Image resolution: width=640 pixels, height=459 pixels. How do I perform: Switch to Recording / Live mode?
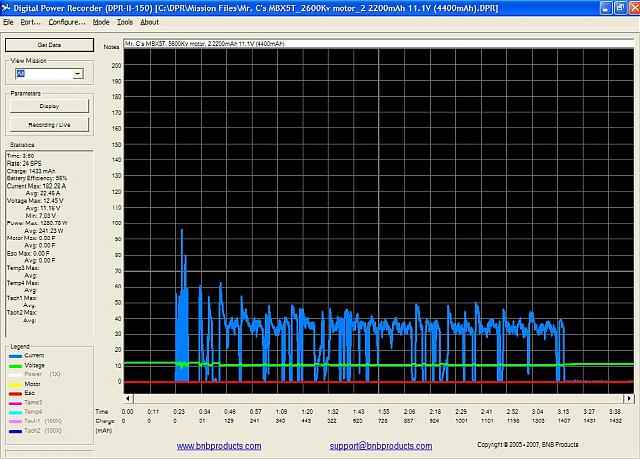click(x=49, y=125)
